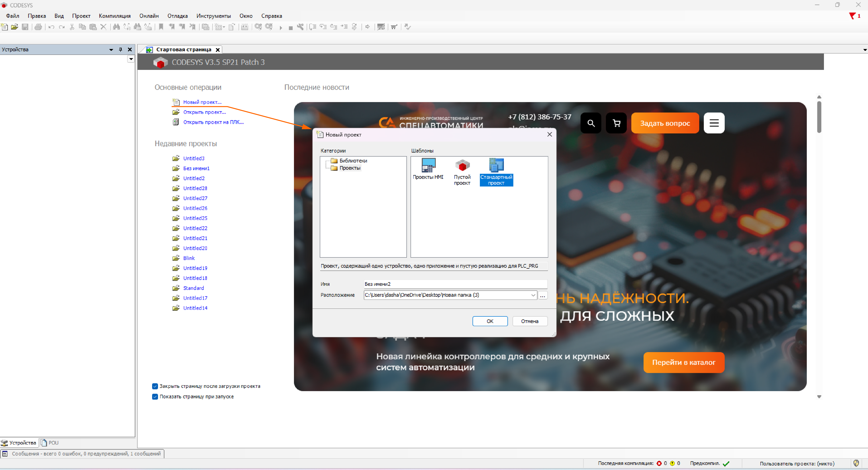Open the document tabs list dropdown arrow
Screen dimensions: 868x470
pyautogui.click(x=865, y=50)
